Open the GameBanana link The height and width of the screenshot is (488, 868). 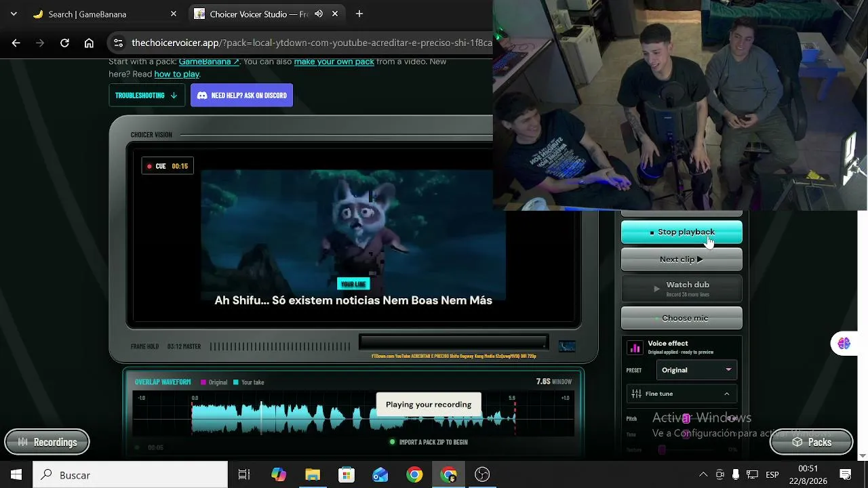(x=209, y=61)
